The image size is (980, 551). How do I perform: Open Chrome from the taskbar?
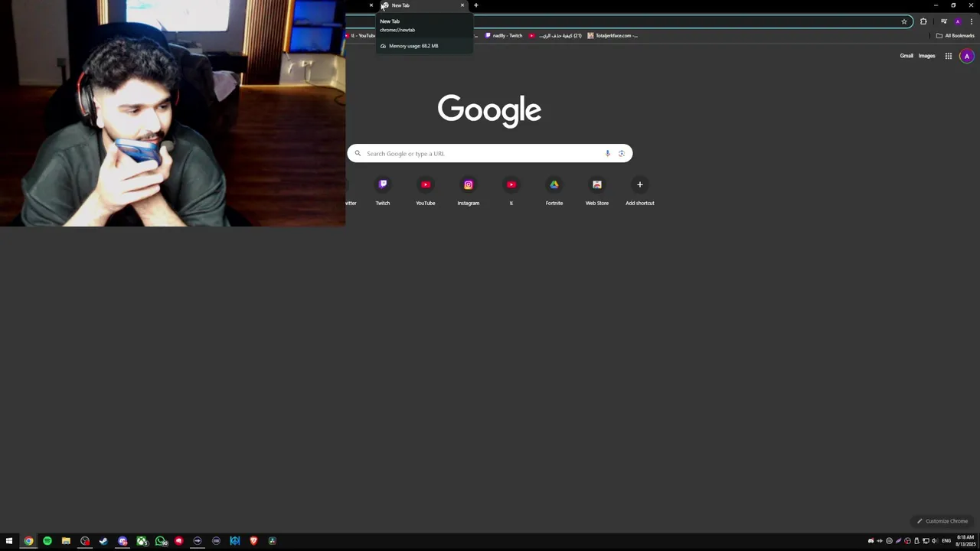click(28, 541)
